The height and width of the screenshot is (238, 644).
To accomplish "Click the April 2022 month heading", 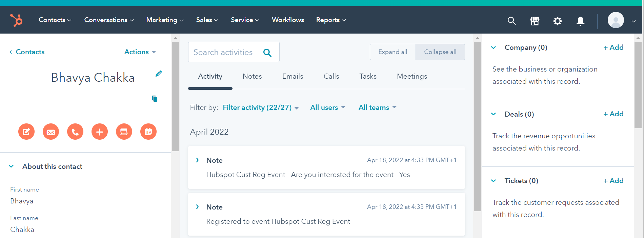I will click(209, 132).
